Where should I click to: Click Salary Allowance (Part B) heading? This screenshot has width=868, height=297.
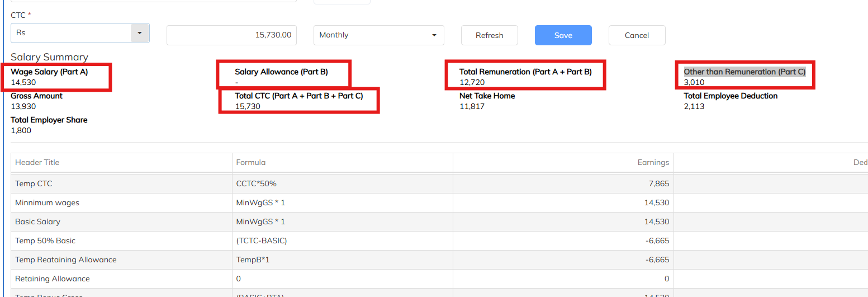281,72
